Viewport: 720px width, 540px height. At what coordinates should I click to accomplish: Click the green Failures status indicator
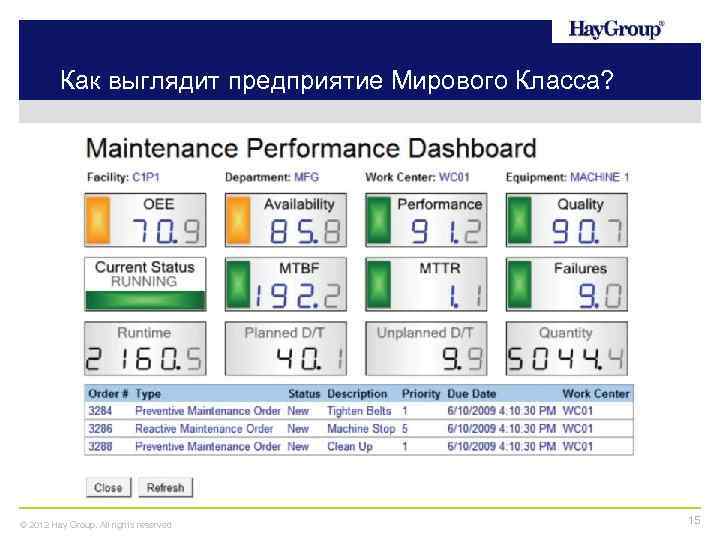519,284
